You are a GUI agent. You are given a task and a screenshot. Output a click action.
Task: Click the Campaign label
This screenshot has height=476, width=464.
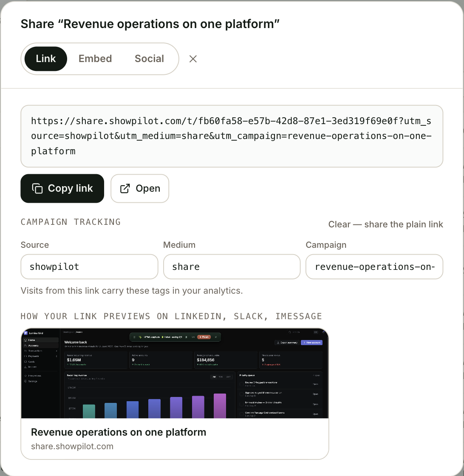(x=326, y=245)
